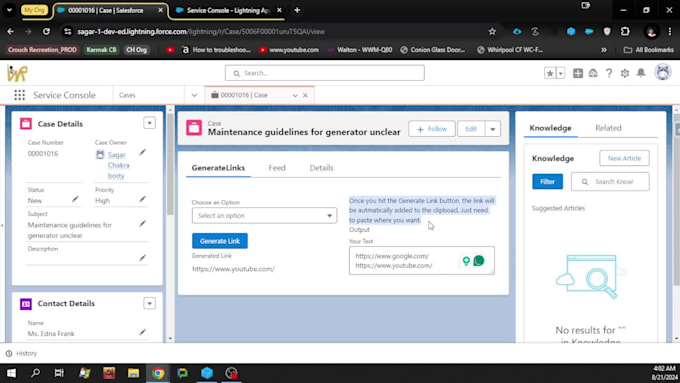Open the Cases navigation dropdown chevron
Viewport: 680px width, 383px height.
point(194,95)
